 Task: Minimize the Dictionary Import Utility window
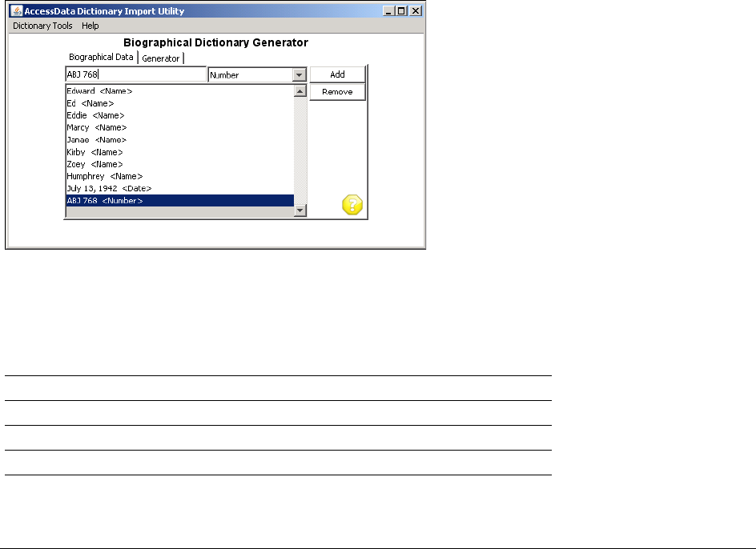pyautogui.click(x=388, y=10)
